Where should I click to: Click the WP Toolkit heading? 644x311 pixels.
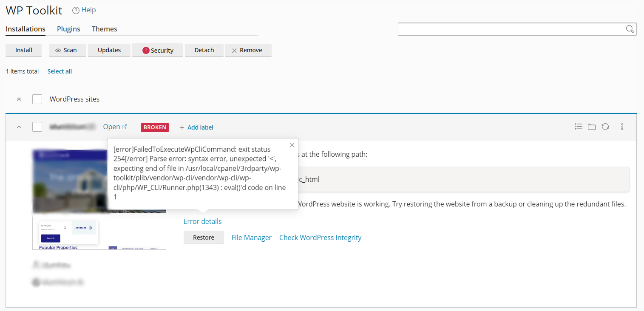coord(34,11)
